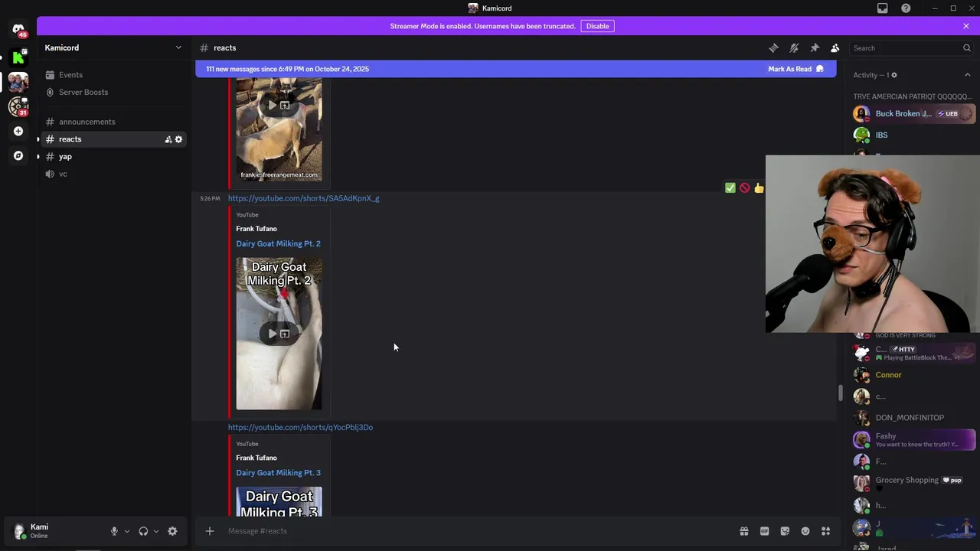
Task: Open Server Boosts in the sidebar
Action: point(115,92)
